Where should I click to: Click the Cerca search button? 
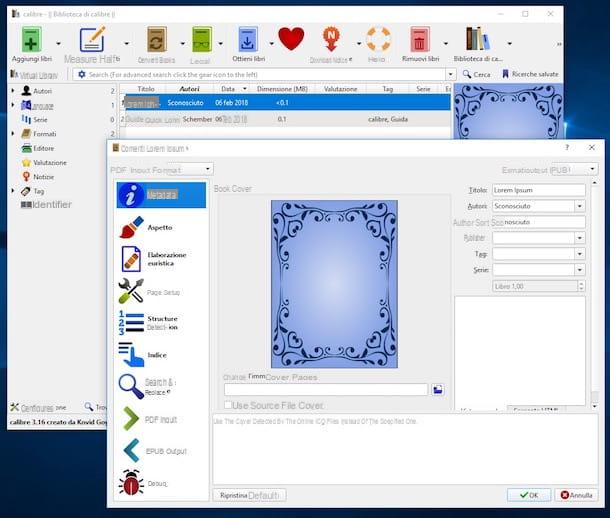pos(477,74)
